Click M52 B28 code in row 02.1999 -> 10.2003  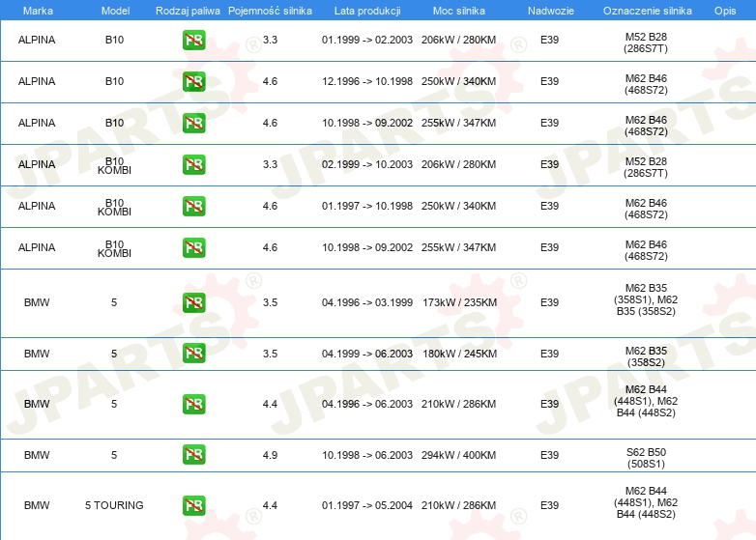[646, 167]
